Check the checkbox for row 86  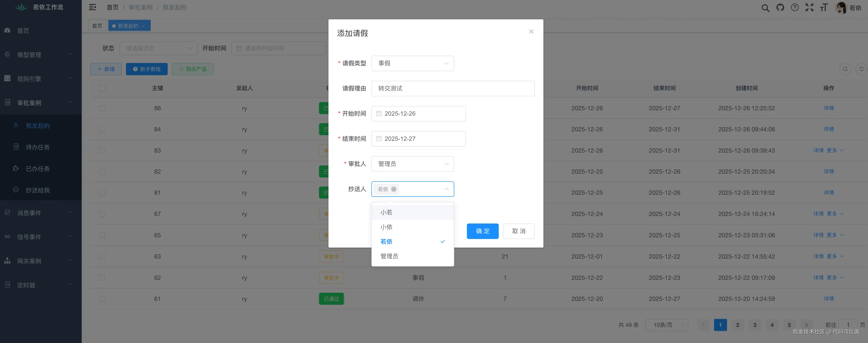coord(102,108)
